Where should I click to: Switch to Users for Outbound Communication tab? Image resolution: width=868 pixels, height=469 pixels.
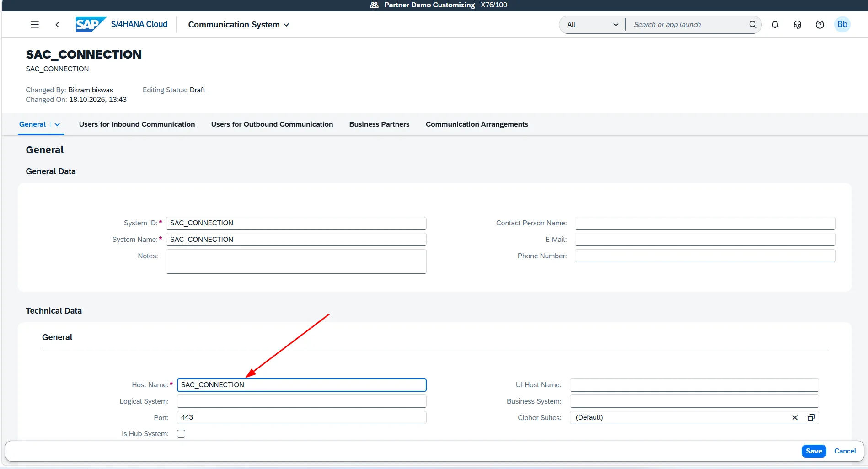click(272, 124)
